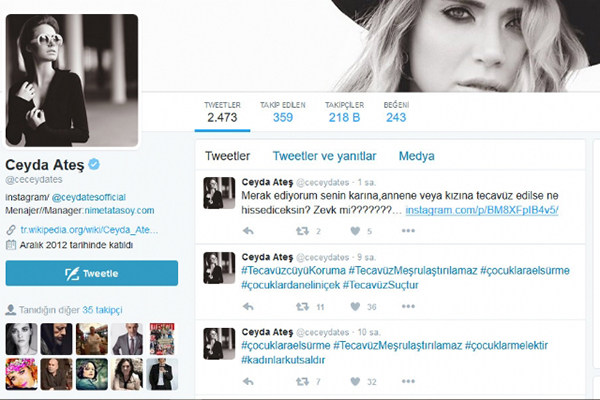Retweet the tweet with 7 retweets
Screen dimensions: 600x400
click(302, 381)
